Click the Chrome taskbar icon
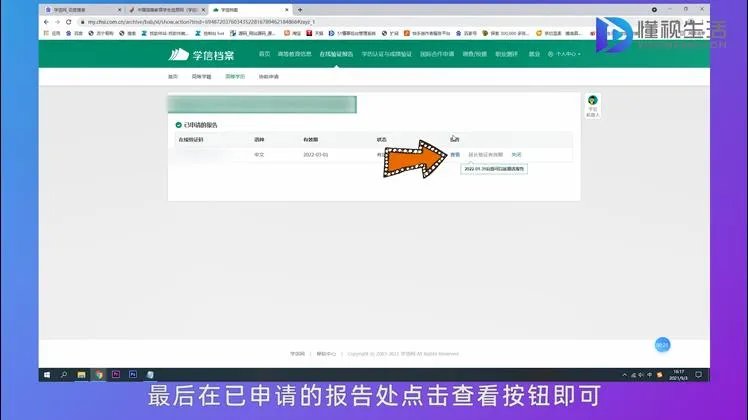This screenshot has height=420, width=748. point(99,375)
